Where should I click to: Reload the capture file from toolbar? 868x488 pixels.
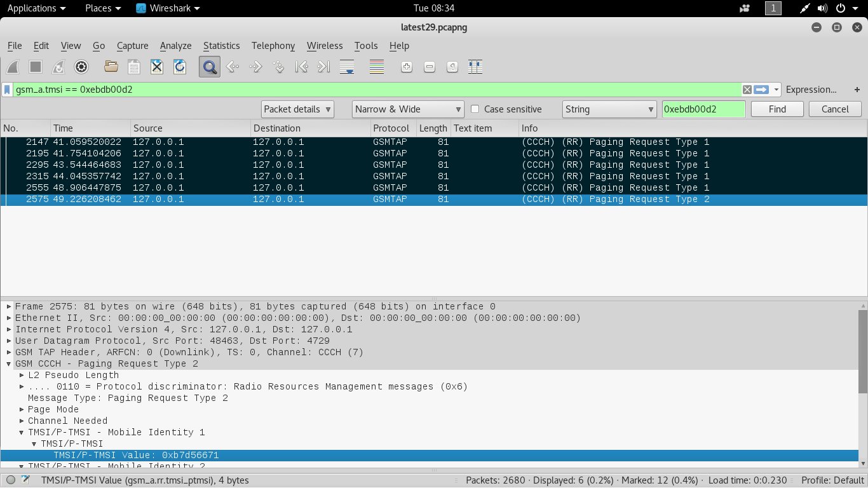click(x=180, y=67)
